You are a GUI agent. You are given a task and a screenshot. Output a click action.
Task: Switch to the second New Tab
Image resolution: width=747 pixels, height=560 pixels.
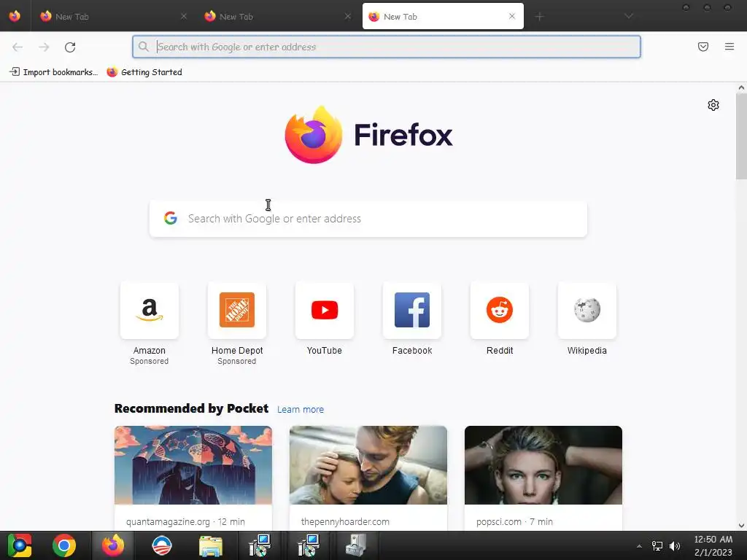point(277,17)
